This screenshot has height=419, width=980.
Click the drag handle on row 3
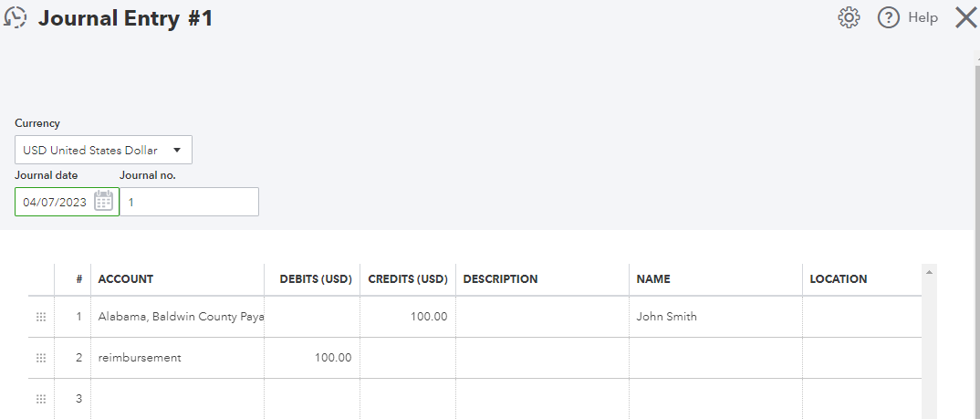click(40, 399)
